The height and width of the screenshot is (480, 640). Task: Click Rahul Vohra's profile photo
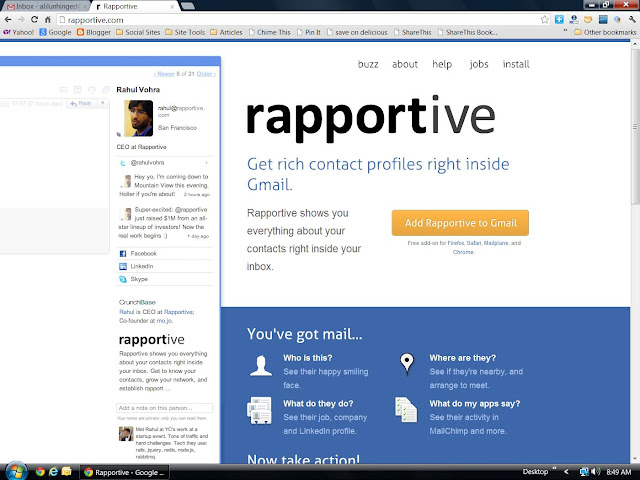139,118
